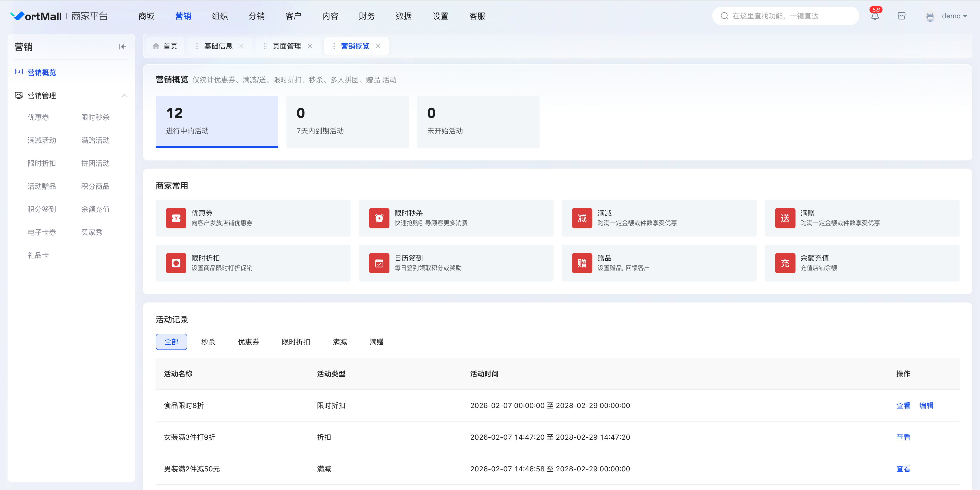Focus the function search field

tap(786, 16)
